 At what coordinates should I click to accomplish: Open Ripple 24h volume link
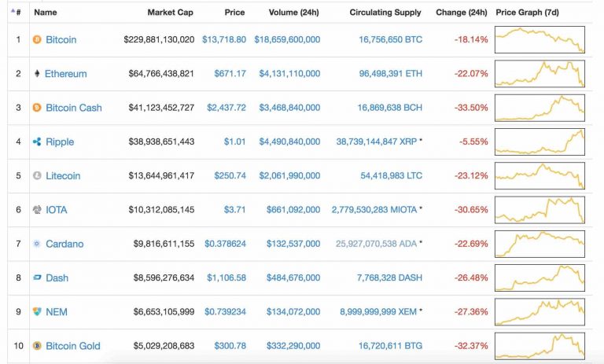[287, 142]
